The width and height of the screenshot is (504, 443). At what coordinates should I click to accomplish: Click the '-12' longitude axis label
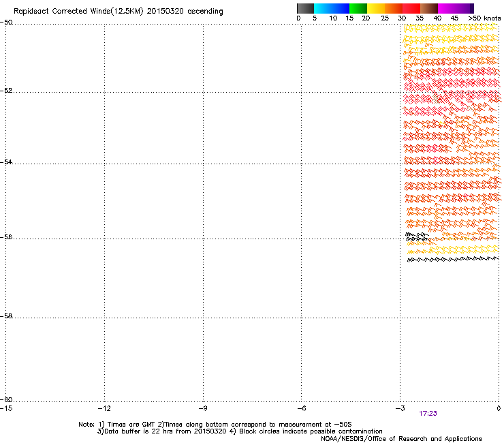pyautogui.click(x=104, y=408)
